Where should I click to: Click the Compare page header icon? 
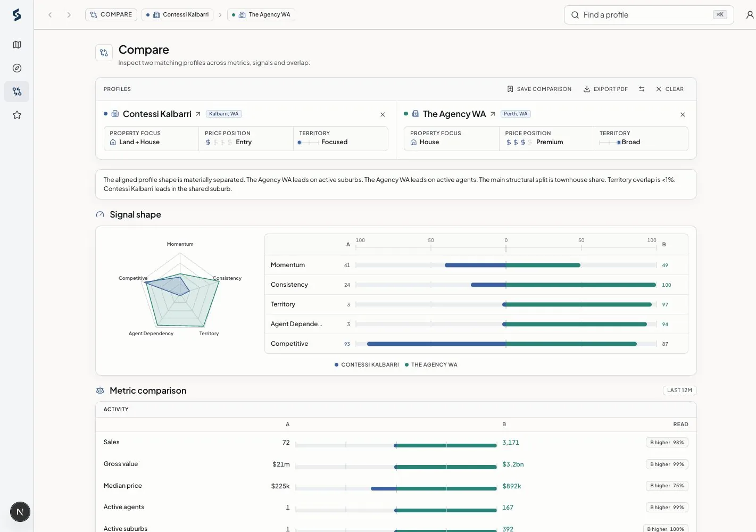104,53
